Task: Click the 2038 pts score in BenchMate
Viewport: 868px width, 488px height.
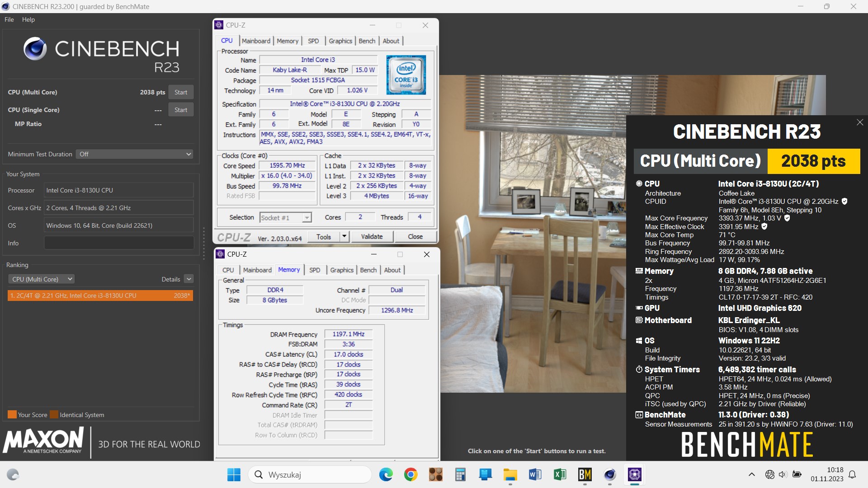Action: [x=813, y=161]
